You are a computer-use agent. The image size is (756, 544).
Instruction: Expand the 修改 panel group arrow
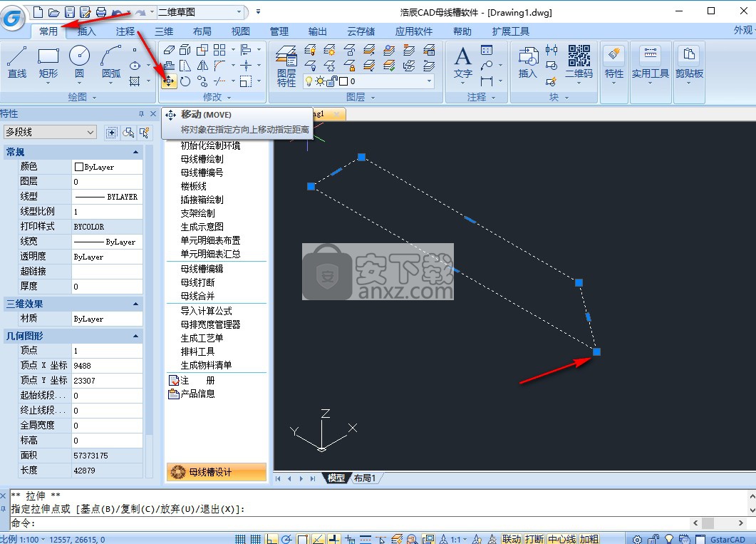(x=229, y=98)
